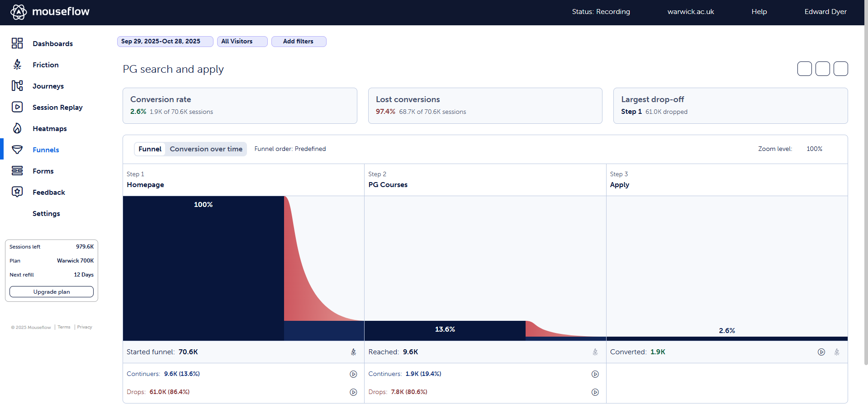Adjust the Zoom level 100% control
Image resolution: width=868 pixels, height=413 pixels.
click(814, 149)
